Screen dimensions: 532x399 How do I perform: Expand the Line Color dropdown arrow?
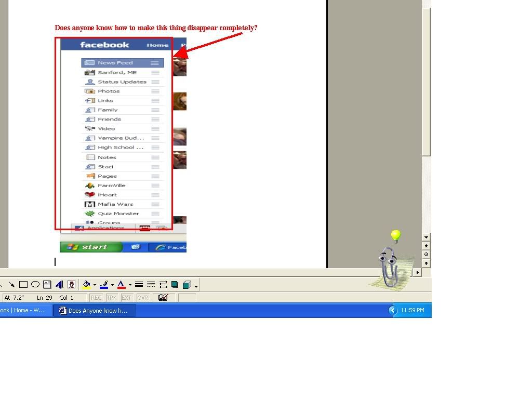[x=112, y=285]
